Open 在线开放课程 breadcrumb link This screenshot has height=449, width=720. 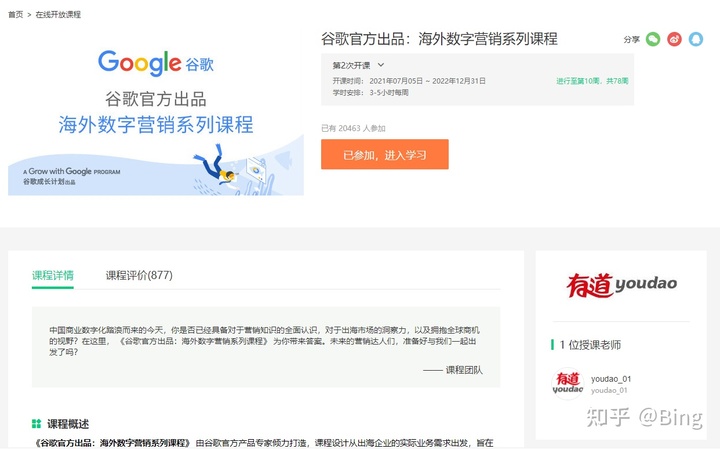coord(58,15)
